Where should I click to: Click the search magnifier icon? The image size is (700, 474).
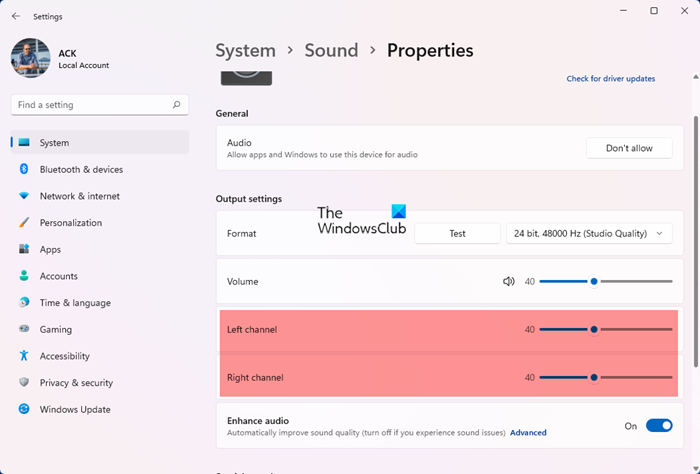[x=176, y=105]
